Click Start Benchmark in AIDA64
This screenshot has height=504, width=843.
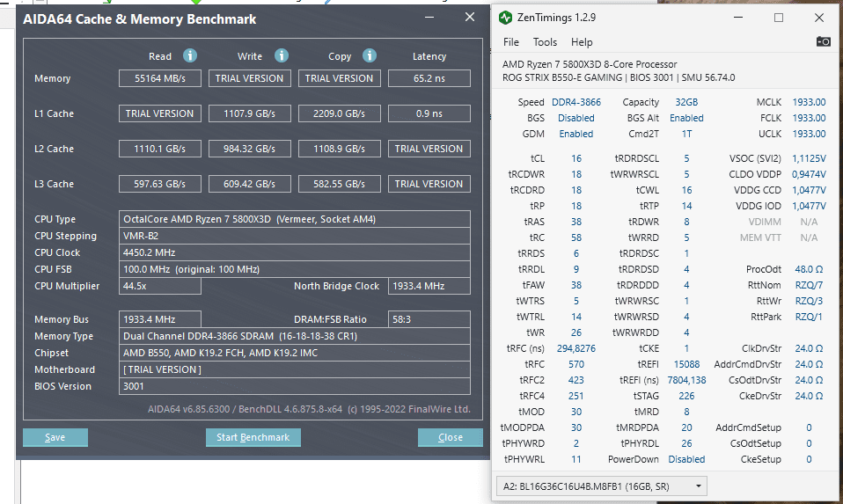click(x=253, y=437)
